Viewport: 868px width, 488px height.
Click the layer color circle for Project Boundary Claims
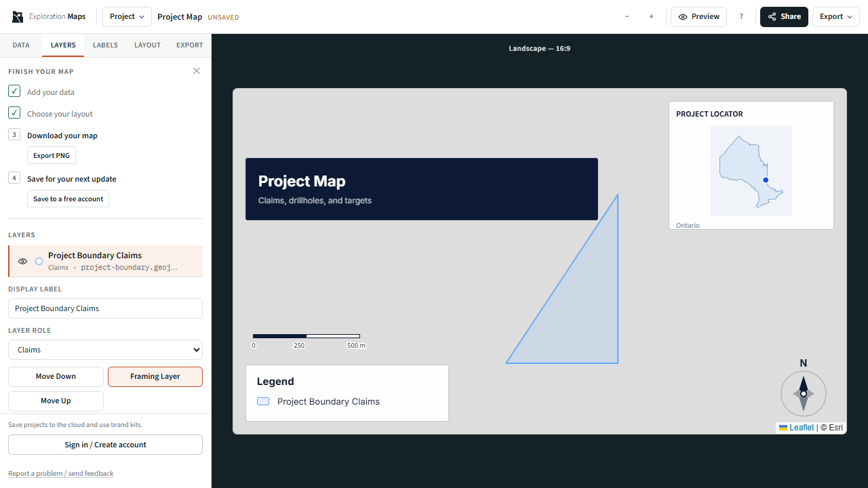pos(39,261)
